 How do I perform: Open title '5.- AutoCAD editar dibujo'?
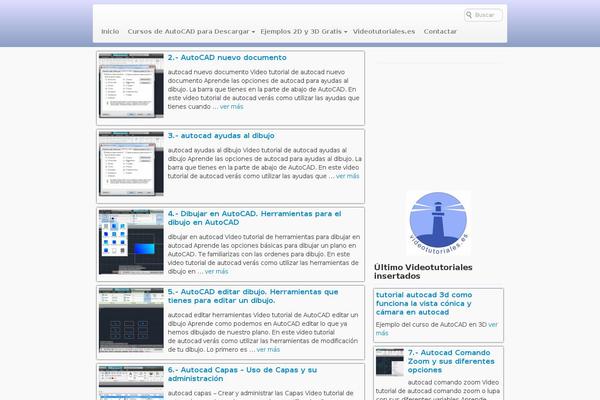coord(253,296)
